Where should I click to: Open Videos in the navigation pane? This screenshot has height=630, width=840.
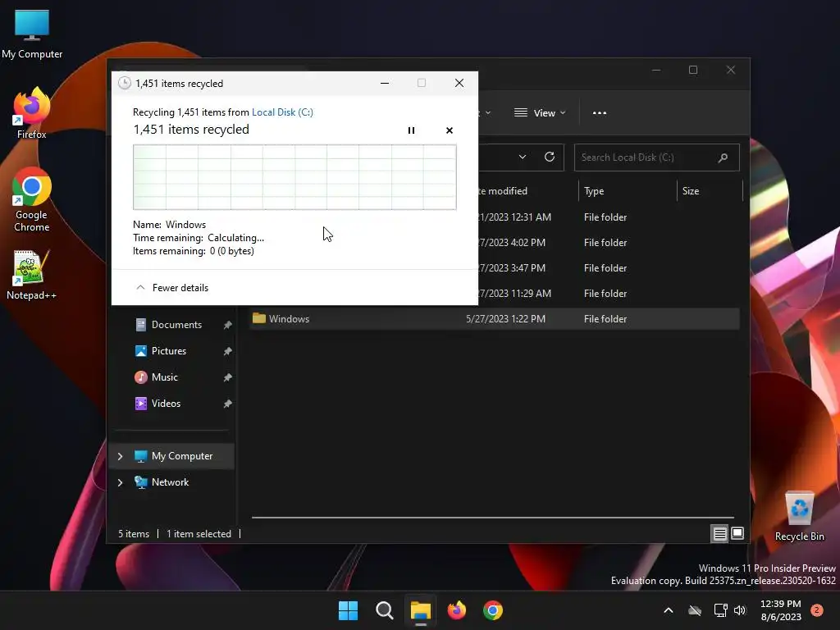point(166,404)
